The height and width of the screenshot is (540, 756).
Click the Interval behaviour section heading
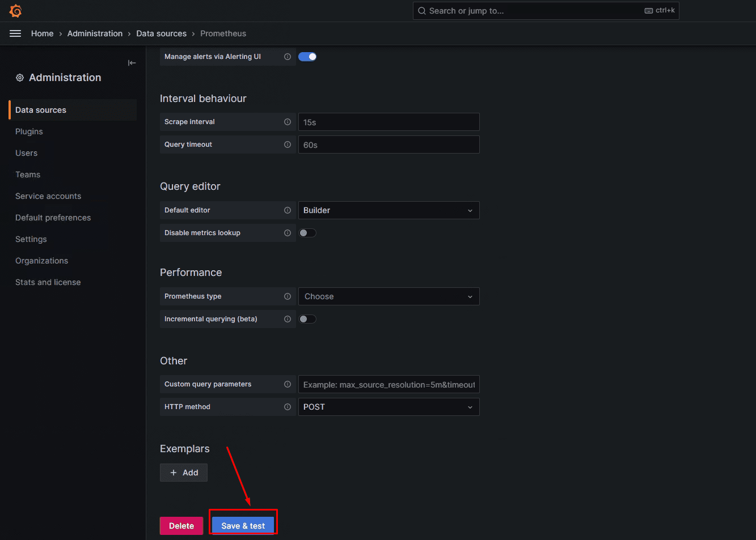pos(203,99)
